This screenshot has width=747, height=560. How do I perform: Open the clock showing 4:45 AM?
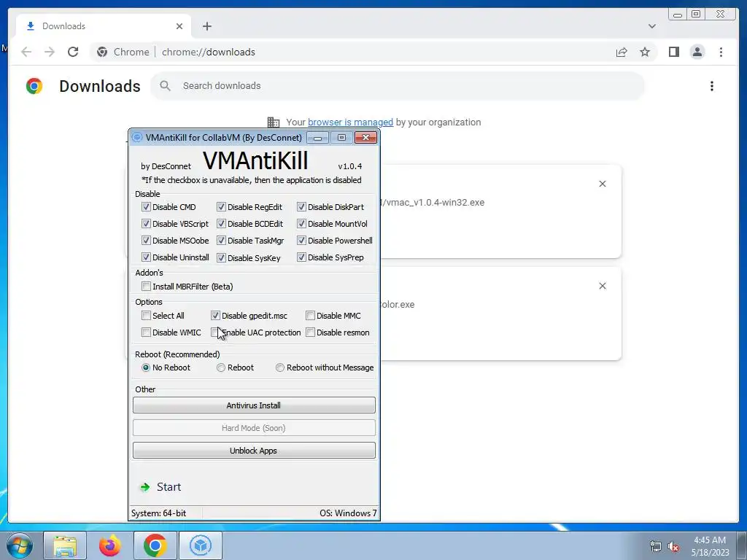coord(710,546)
